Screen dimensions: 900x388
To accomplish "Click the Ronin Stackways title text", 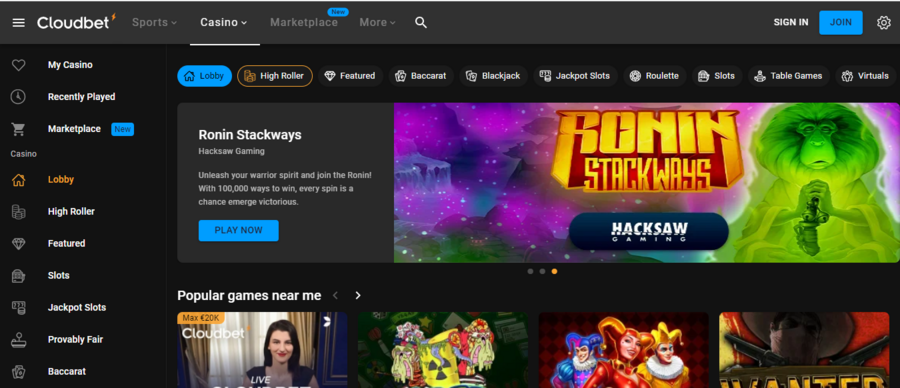I will (250, 135).
